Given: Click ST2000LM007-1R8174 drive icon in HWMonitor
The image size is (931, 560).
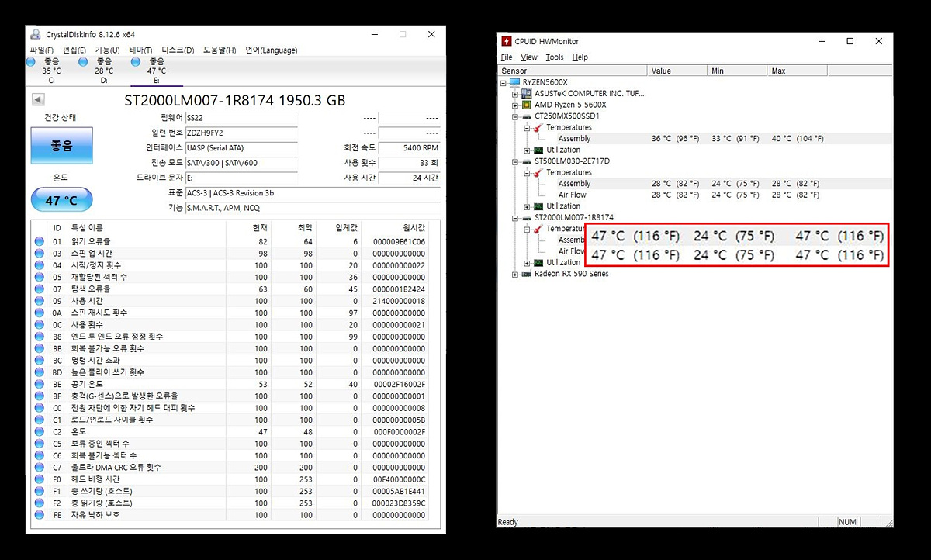Looking at the screenshot, I should 526,218.
